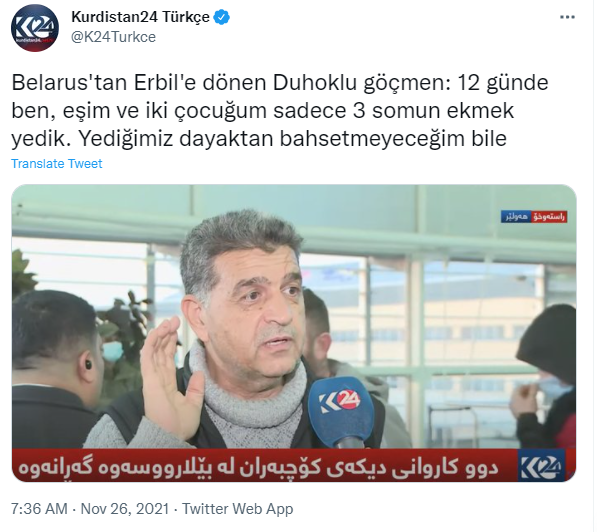Screen dimensions: 597x532
Task: Click the Kurdistan24 Türkçe display name
Action: coord(140,17)
